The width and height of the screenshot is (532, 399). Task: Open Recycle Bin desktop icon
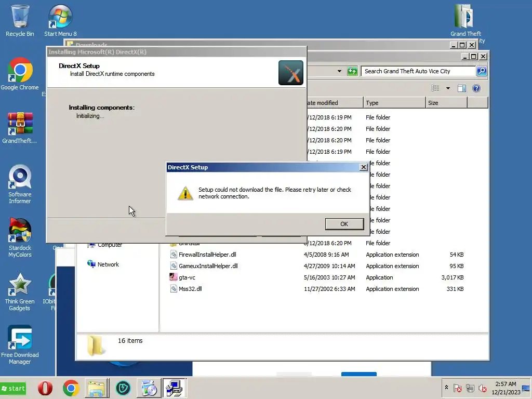coord(20,20)
